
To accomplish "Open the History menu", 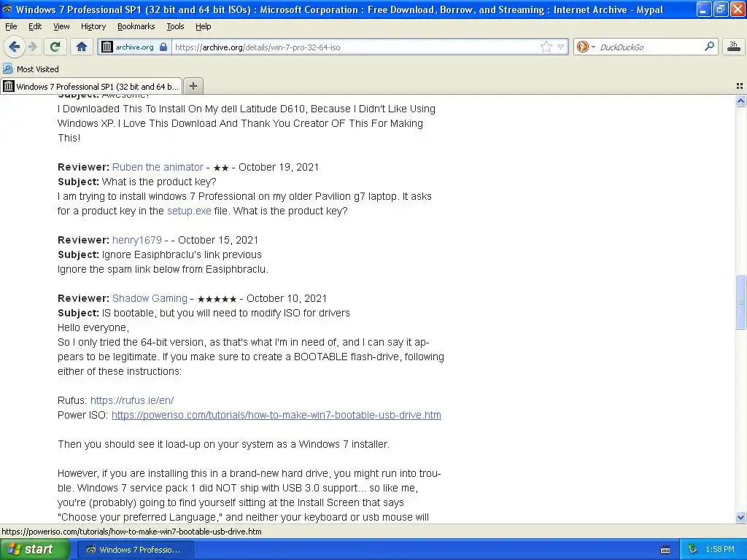I will pos(93,26).
